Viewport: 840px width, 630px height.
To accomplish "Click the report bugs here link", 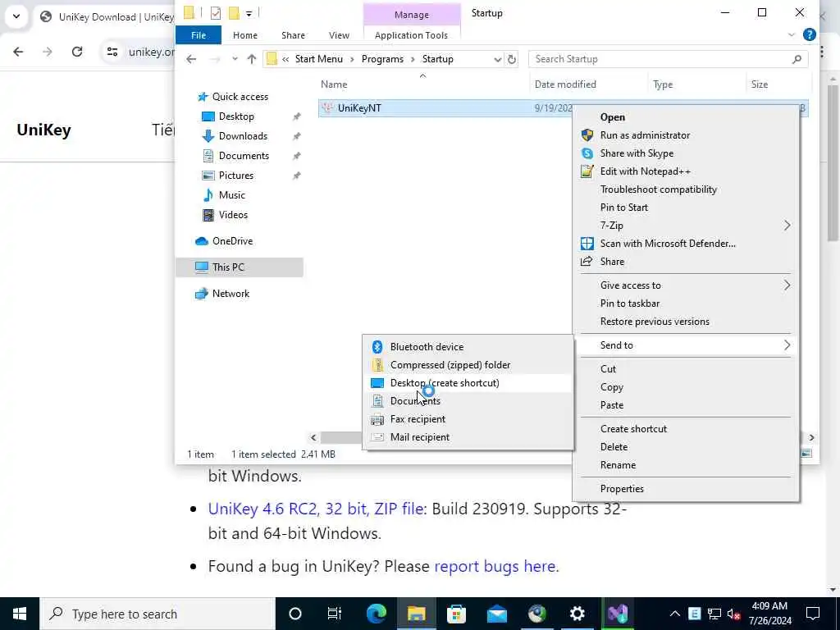I will tap(495, 566).
